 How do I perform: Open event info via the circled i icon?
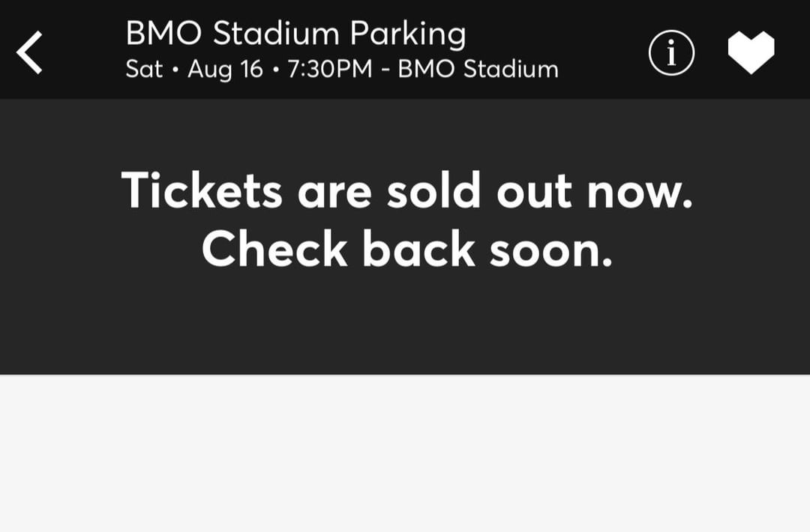671,53
